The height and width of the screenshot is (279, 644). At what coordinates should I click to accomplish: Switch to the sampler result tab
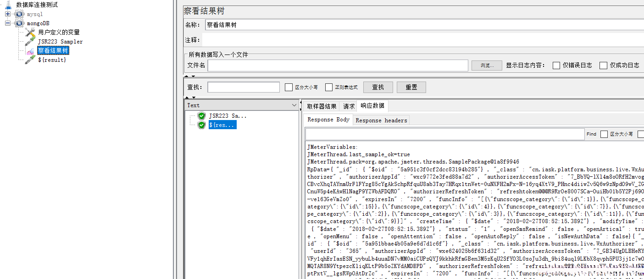point(322,106)
